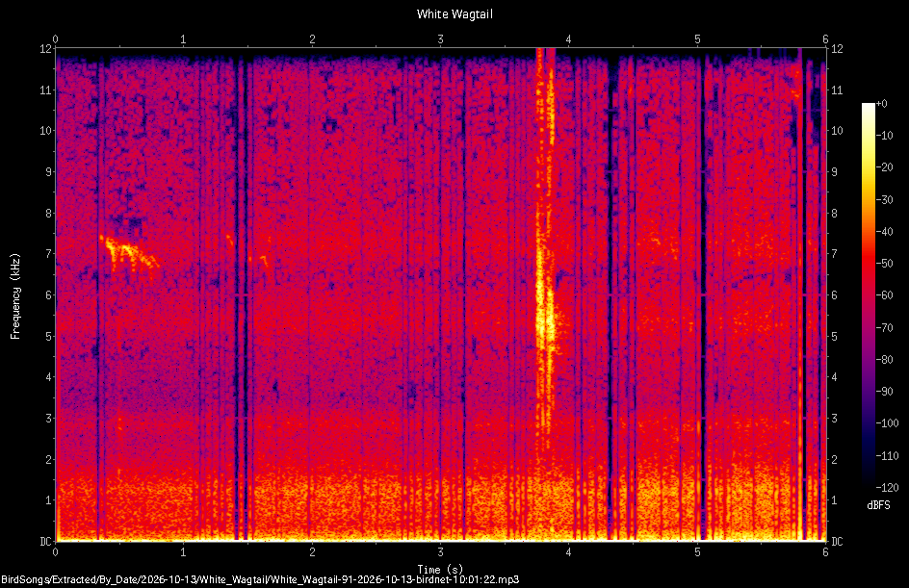This screenshot has height=588, width=909.
Task: Select the "-60" colorbar label
Action: 885,295
